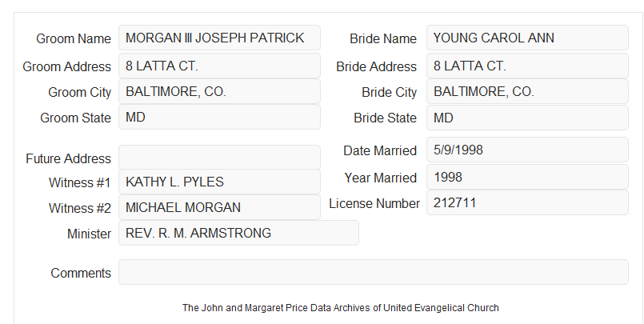Click the License Number field

[x=527, y=202]
